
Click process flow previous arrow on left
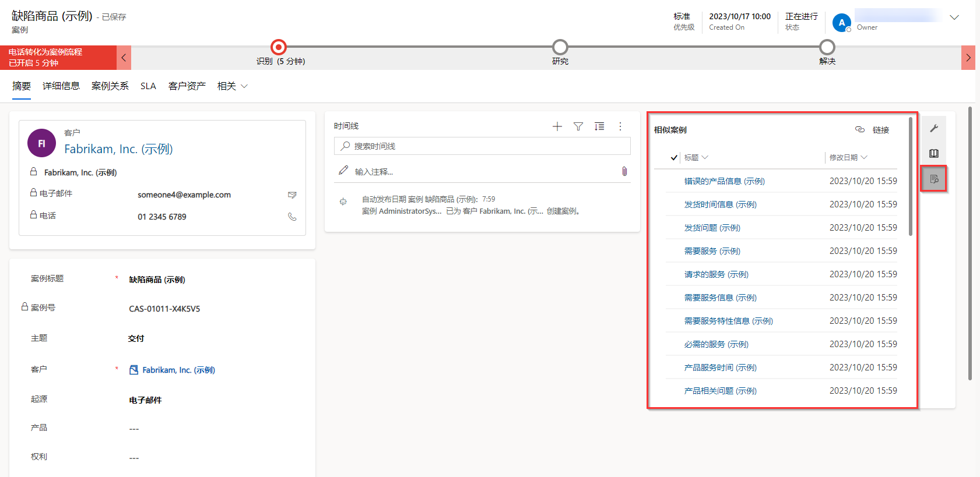pyautogui.click(x=124, y=58)
